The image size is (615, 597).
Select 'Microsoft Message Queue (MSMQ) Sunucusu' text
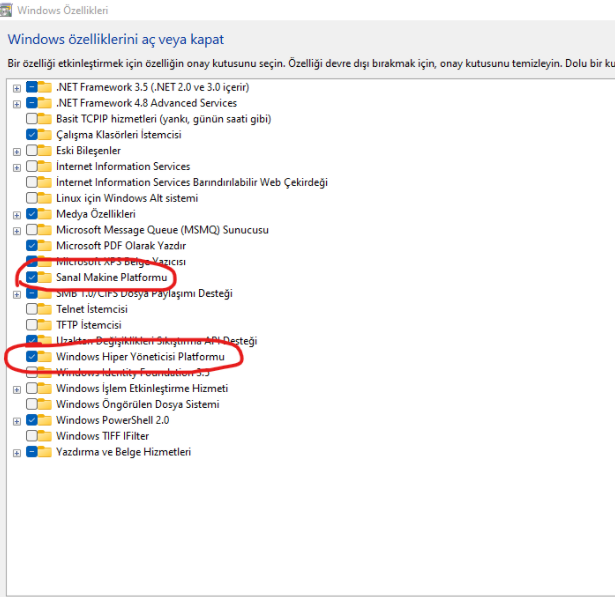(x=162, y=230)
